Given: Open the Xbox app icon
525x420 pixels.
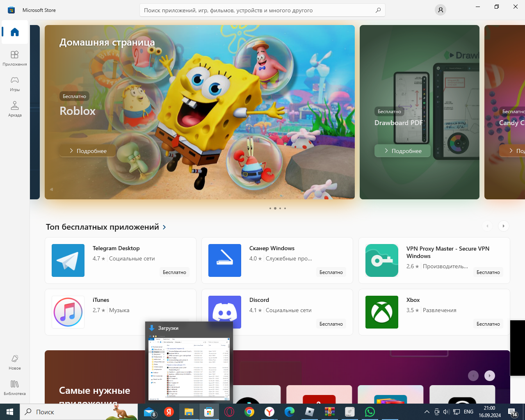Looking at the screenshot, I should coord(382,312).
